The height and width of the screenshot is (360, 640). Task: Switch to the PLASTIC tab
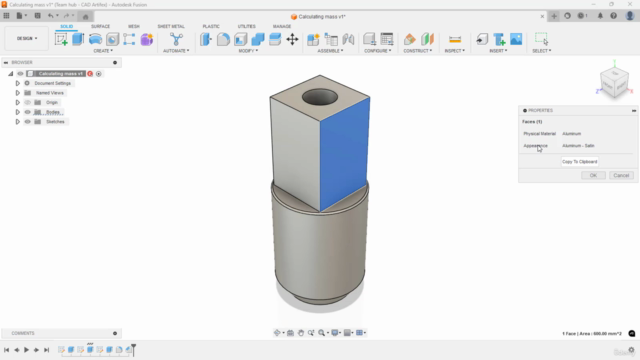(211, 26)
